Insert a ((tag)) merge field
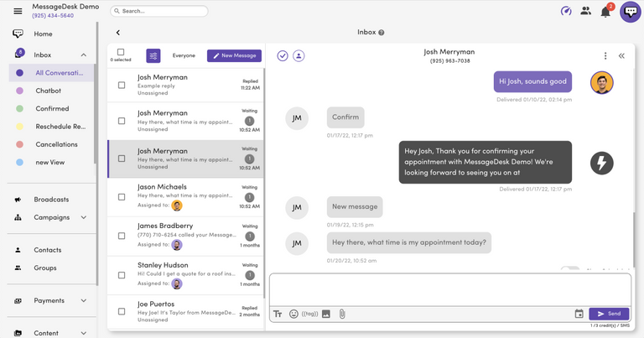This screenshot has height=338, width=644. coord(309,315)
